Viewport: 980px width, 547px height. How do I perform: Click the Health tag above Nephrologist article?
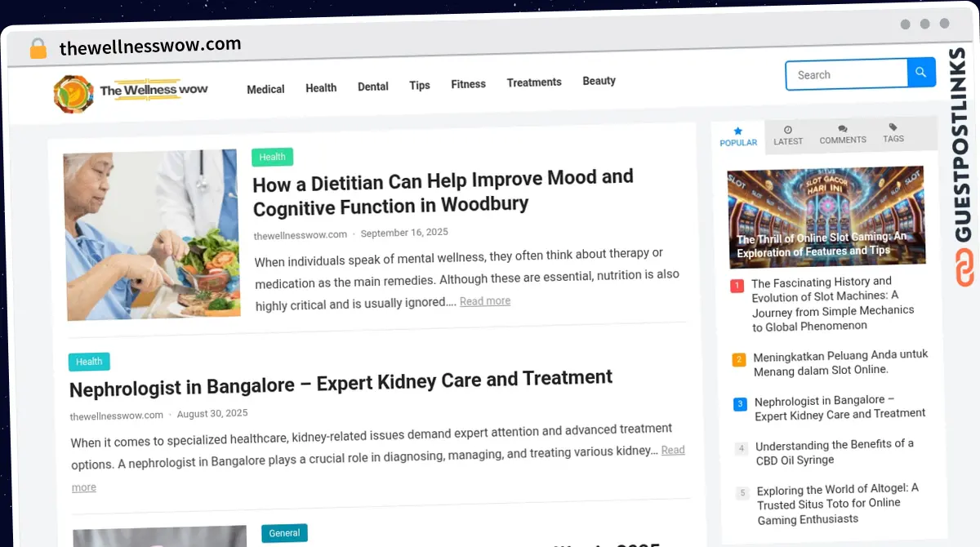pos(89,362)
